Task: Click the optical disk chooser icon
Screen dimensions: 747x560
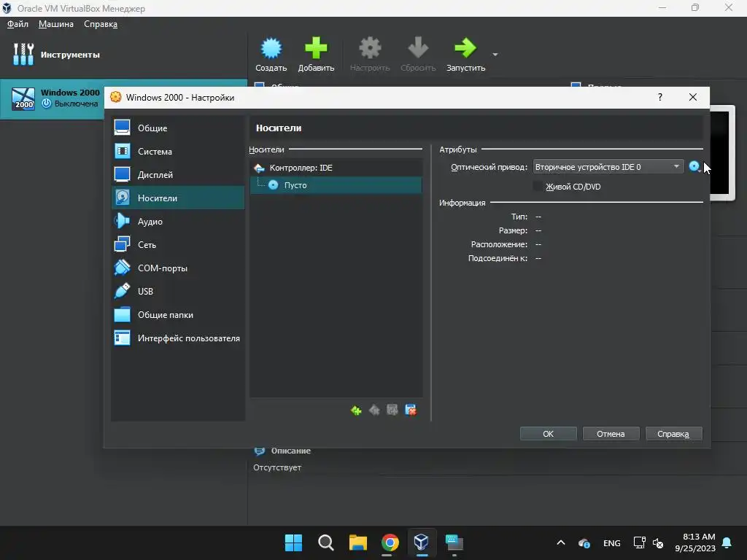Action: 694,167
